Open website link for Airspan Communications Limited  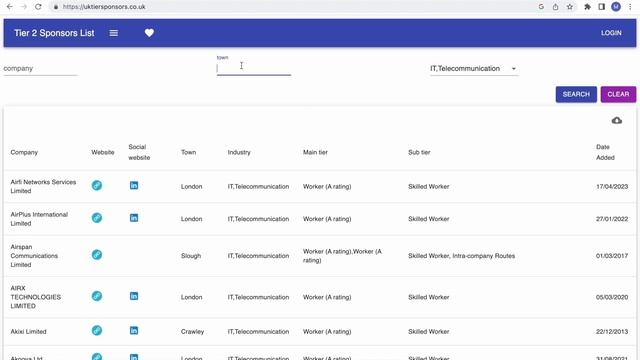click(97, 255)
